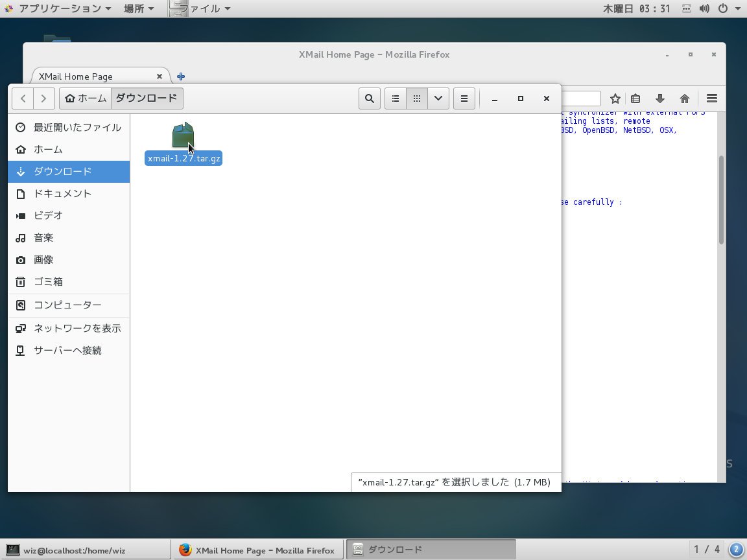Open ホーム in the sidebar
Viewport: 747px width, 560px height.
69,150
